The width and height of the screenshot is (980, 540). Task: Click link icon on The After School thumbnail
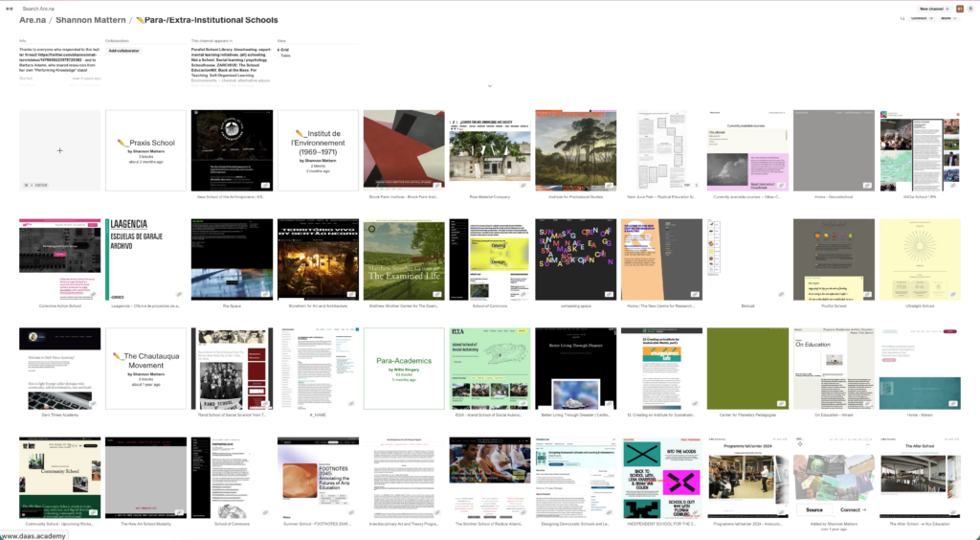tap(953, 512)
